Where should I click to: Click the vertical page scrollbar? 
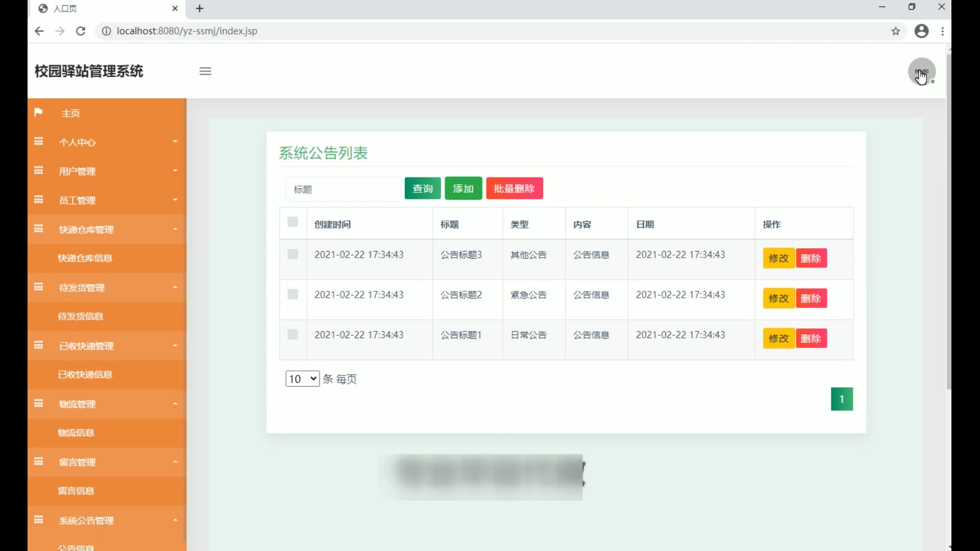948,219
